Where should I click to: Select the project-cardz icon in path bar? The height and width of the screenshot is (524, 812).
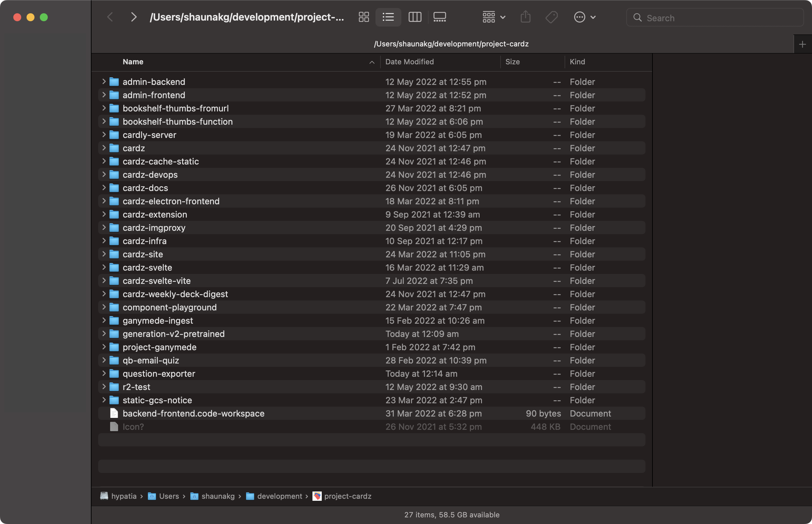pyautogui.click(x=317, y=496)
